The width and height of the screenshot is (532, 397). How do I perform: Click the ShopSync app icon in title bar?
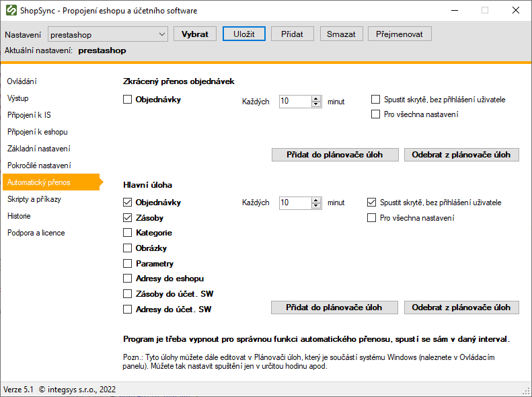(x=11, y=11)
